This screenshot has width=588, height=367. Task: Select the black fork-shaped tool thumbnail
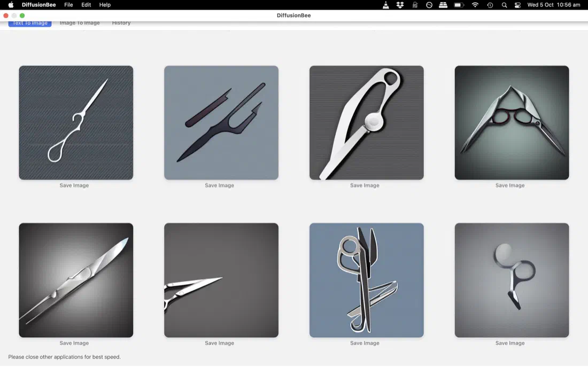click(x=221, y=122)
